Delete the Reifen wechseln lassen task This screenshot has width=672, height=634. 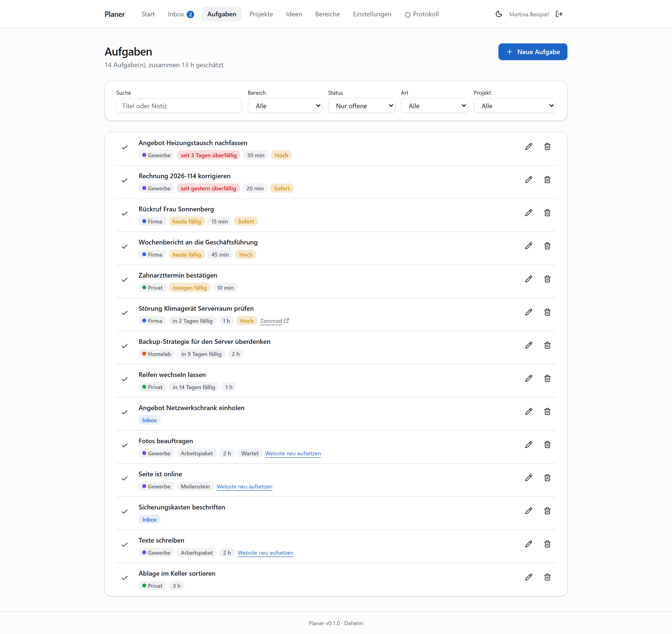coord(547,379)
